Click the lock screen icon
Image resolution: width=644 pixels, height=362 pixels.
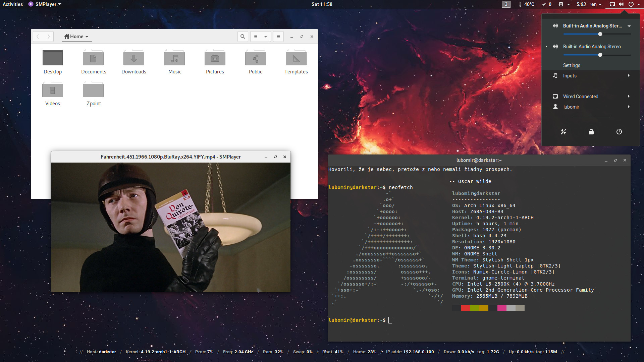[x=591, y=132]
